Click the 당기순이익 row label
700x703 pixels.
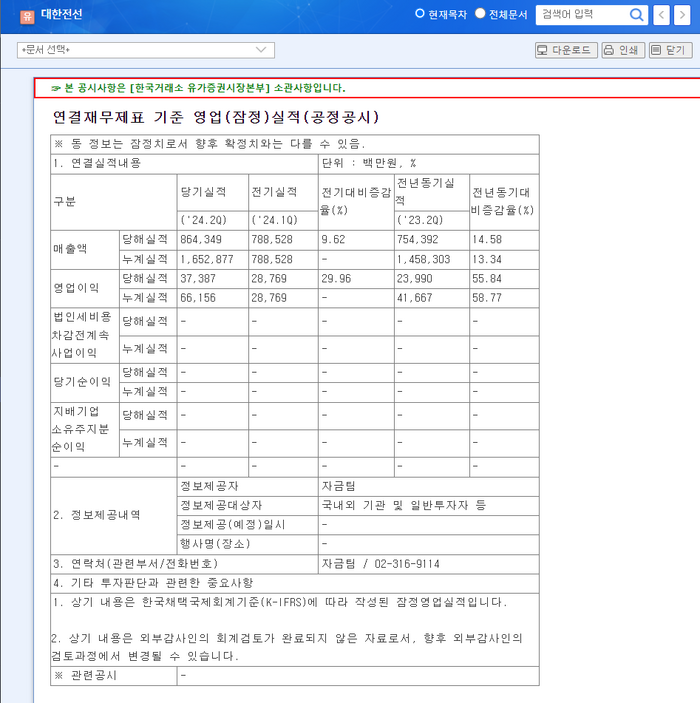(82, 382)
